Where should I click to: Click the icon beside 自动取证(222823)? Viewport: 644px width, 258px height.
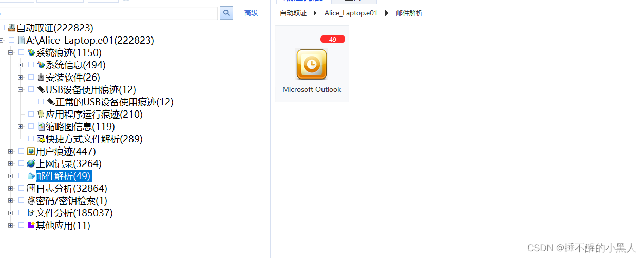coord(12,28)
